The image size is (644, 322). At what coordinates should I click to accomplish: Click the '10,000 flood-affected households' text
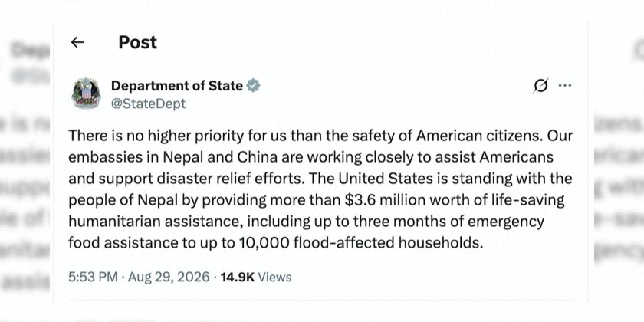tap(360, 243)
